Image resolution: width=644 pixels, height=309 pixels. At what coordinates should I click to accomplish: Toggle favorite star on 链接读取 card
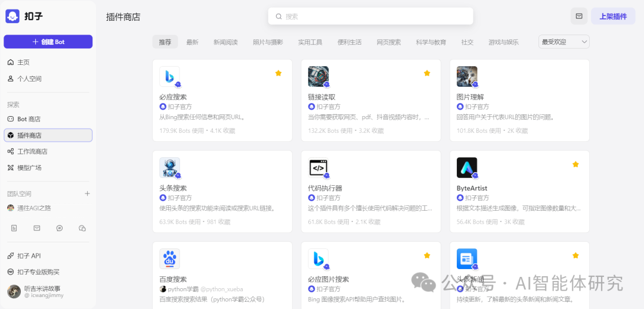427,73
